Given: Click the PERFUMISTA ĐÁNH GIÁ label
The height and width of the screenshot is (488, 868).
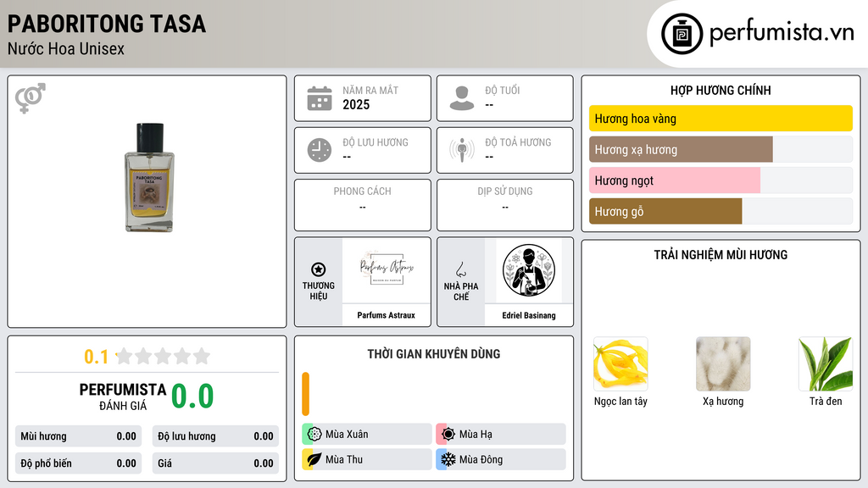Looking at the screenshot, I should pyautogui.click(x=123, y=396).
